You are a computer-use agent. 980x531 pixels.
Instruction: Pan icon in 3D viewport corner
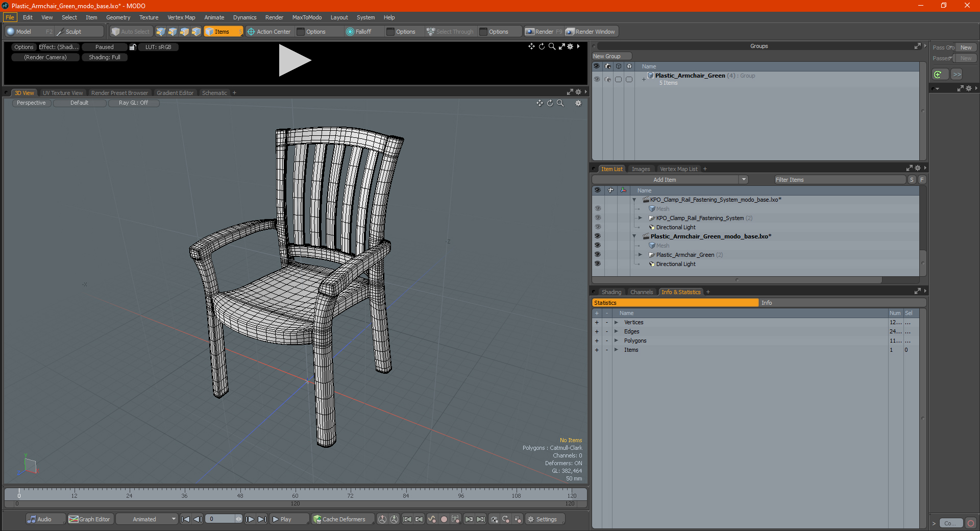[x=540, y=103]
